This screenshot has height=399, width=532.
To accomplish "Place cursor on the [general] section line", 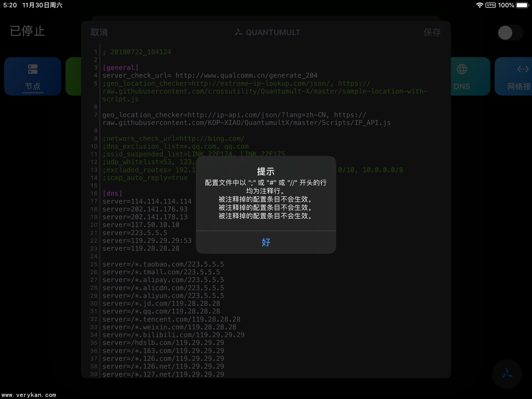I will point(121,68).
